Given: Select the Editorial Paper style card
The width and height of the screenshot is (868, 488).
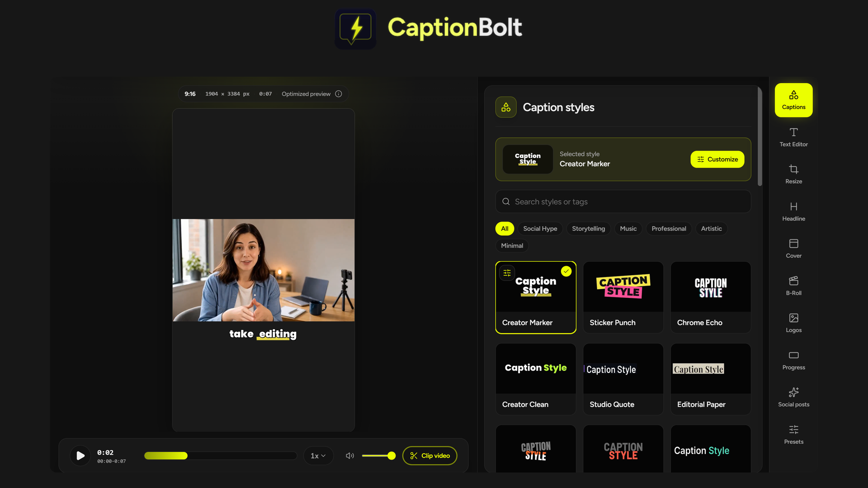Looking at the screenshot, I should pos(711,379).
